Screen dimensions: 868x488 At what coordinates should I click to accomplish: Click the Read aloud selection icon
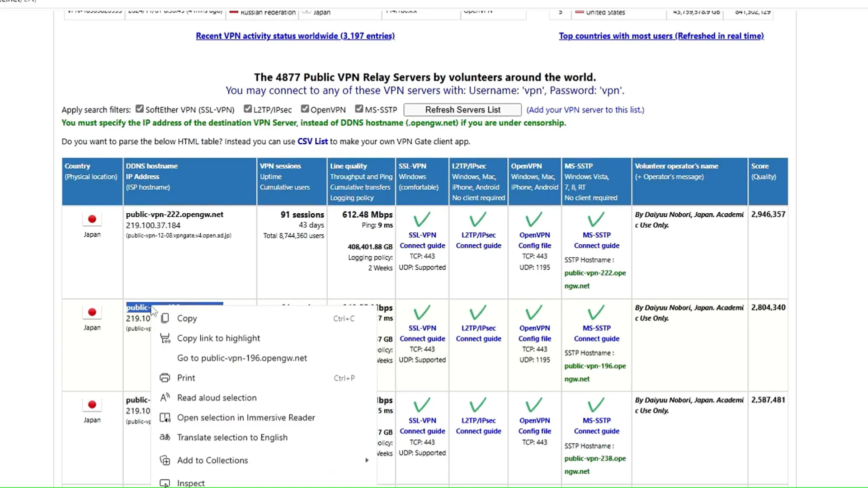[165, 398]
